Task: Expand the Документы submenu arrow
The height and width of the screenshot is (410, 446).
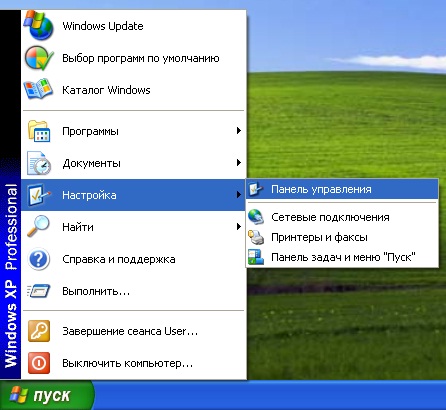Action: click(x=238, y=163)
